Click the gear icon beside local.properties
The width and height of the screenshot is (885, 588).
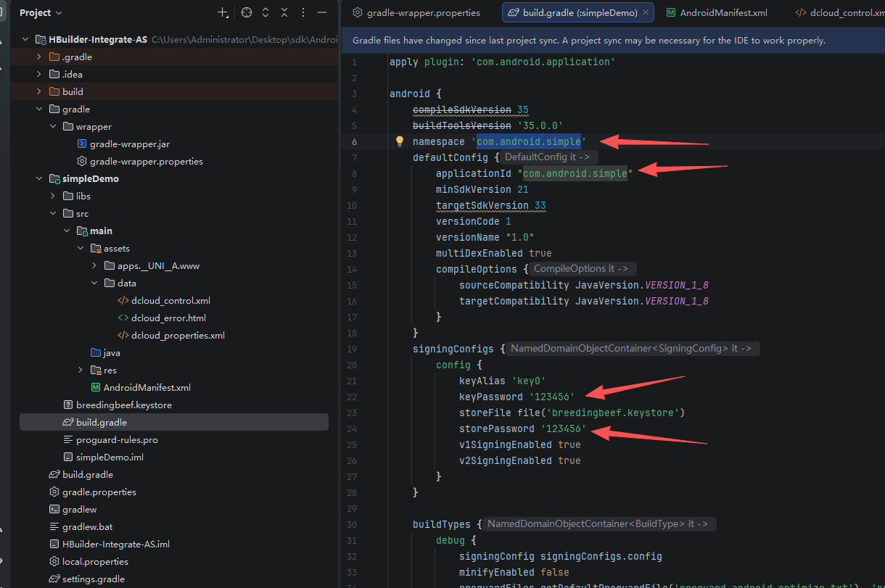point(54,561)
